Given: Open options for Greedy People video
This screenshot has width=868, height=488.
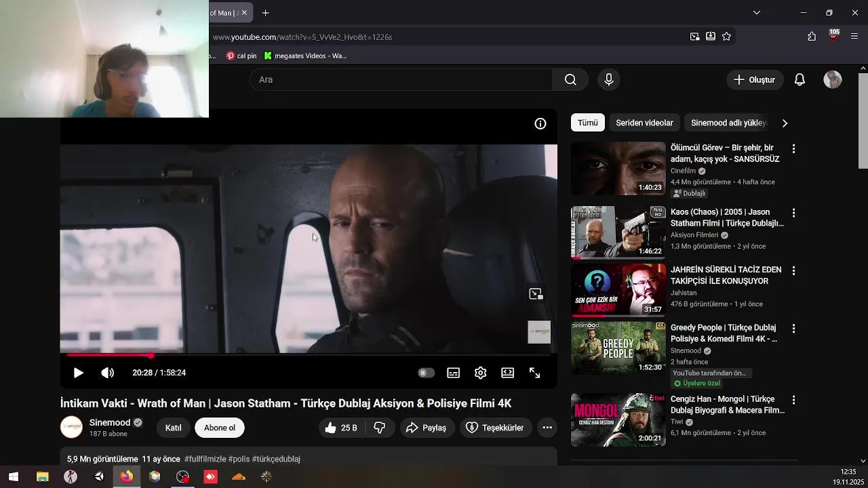Looking at the screenshot, I should pos(793,328).
